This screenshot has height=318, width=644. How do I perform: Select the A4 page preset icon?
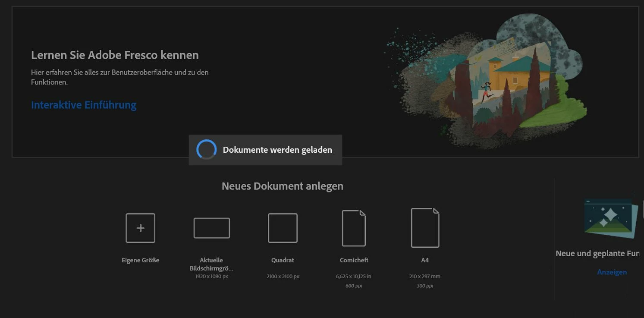point(425,228)
